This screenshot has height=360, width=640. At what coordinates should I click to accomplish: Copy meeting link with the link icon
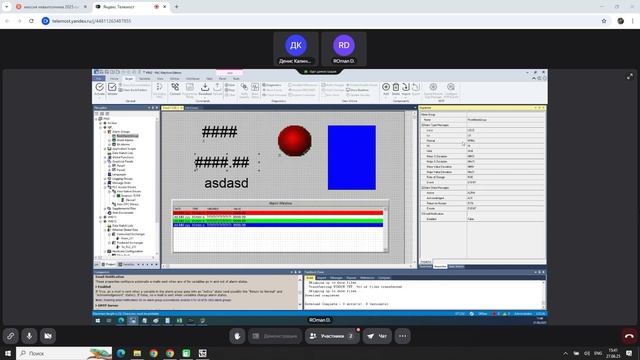pyautogui.click(x=11, y=336)
